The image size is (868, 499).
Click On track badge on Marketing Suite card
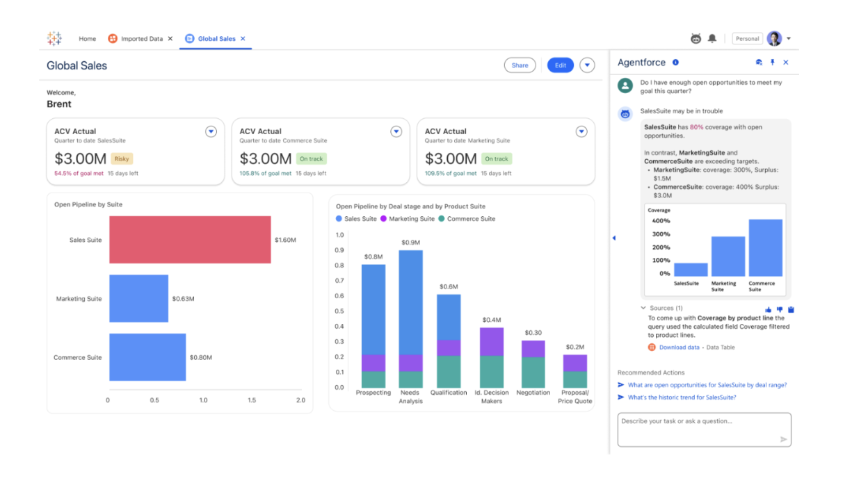point(497,159)
